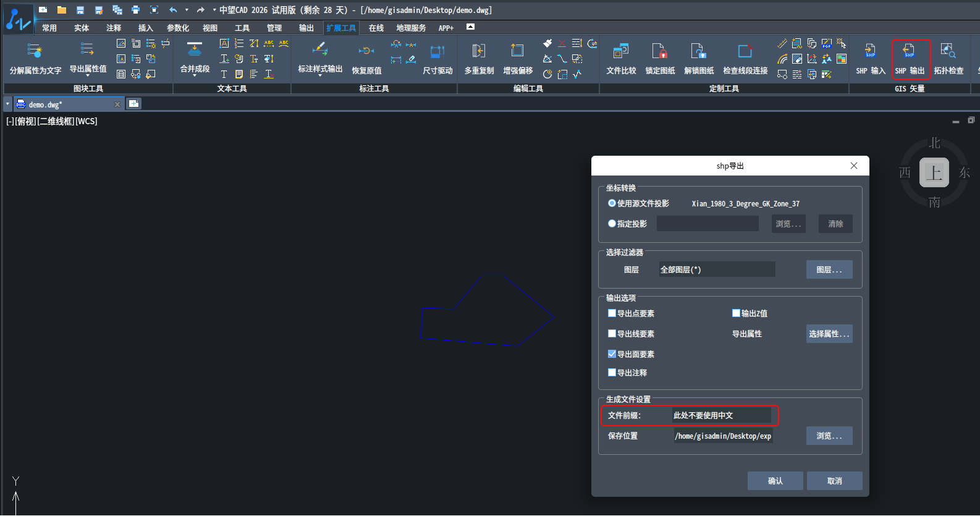Expand the 合并成段 dropdown
Viewport: 980px width, 516px height.
click(195, 76)
